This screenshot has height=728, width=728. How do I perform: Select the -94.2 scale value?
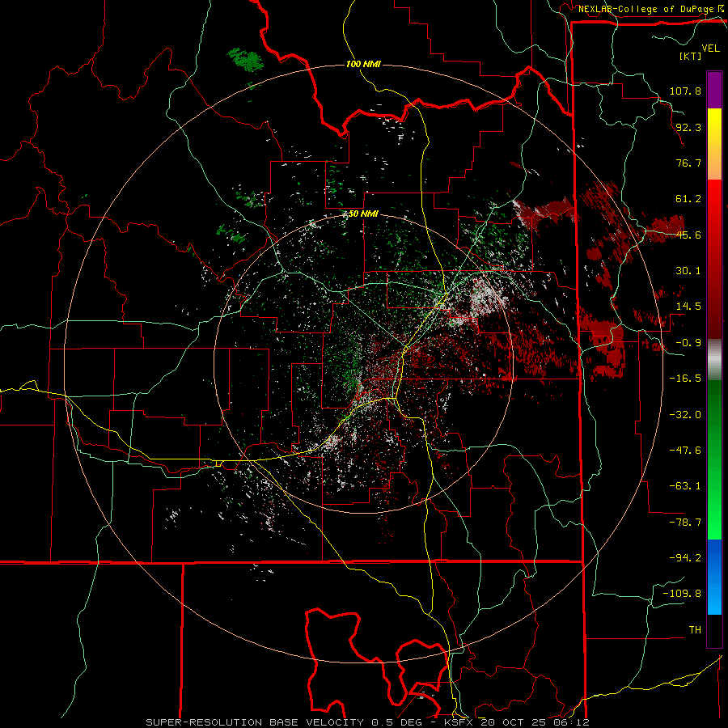click(685, 557)
